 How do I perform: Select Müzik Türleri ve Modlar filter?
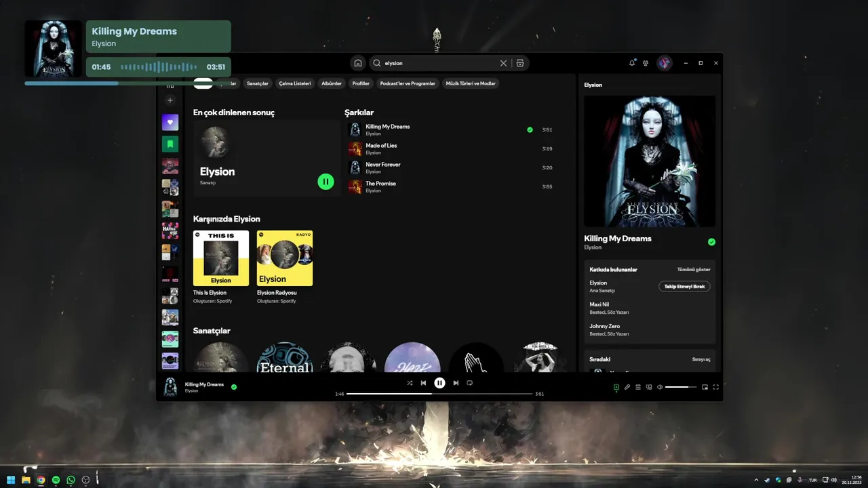471,83
